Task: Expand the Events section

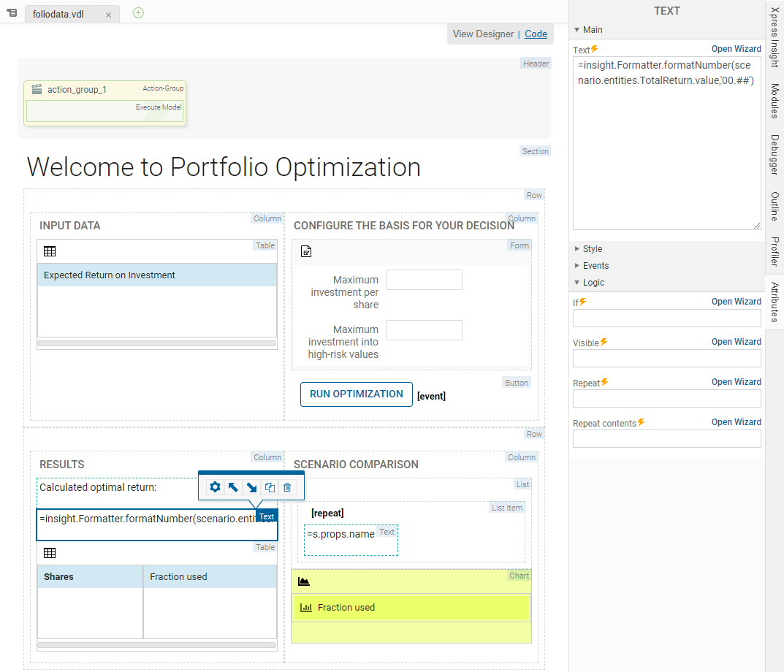Action: click(577, 266)
